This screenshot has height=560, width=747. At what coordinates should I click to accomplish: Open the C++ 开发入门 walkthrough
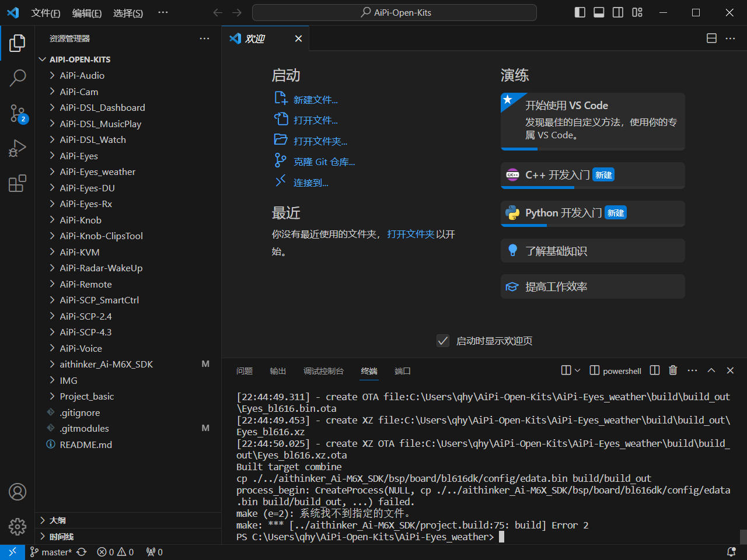click(x=593, y=175)
